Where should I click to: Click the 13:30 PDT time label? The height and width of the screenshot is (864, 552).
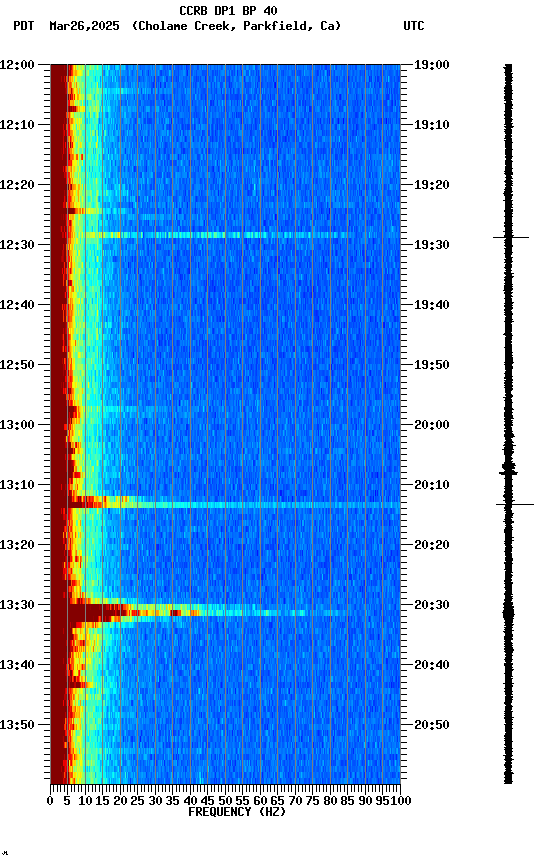(17, 606)
